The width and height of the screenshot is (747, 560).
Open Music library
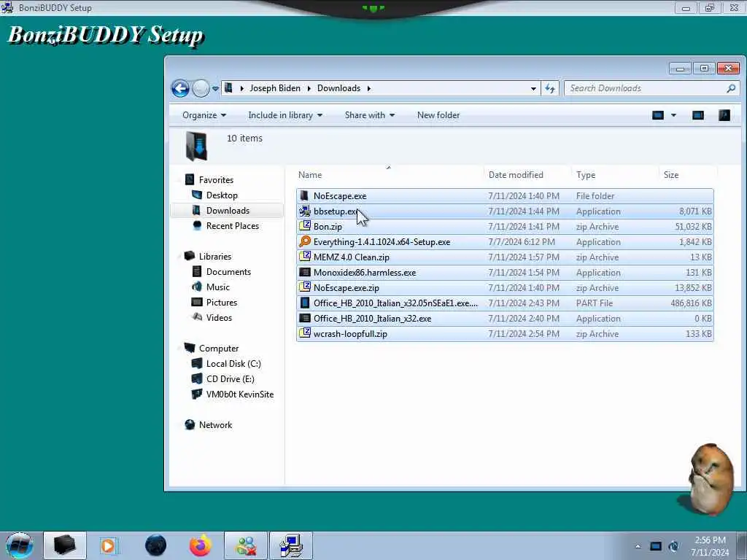pyautogui.click(x=217, y=287)
